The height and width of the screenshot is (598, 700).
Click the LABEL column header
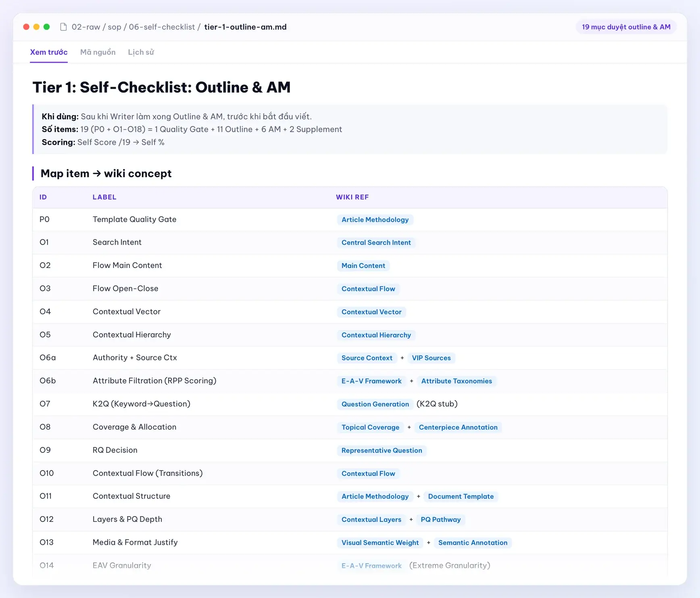point(104,197)
